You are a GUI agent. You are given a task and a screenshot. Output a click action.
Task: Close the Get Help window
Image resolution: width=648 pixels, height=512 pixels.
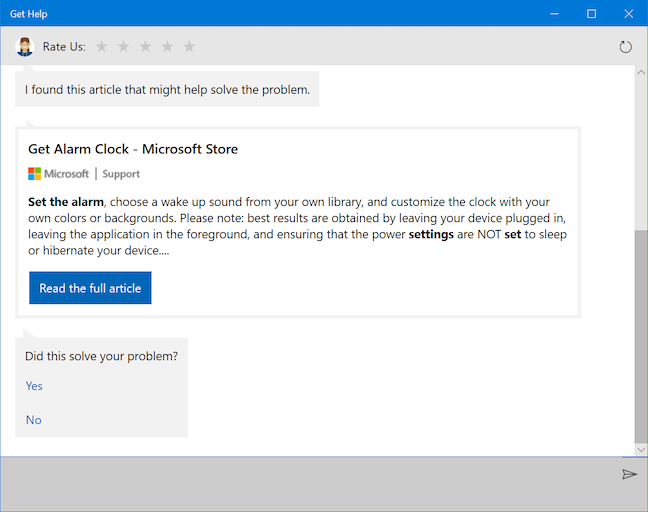[x=627, y=13]
